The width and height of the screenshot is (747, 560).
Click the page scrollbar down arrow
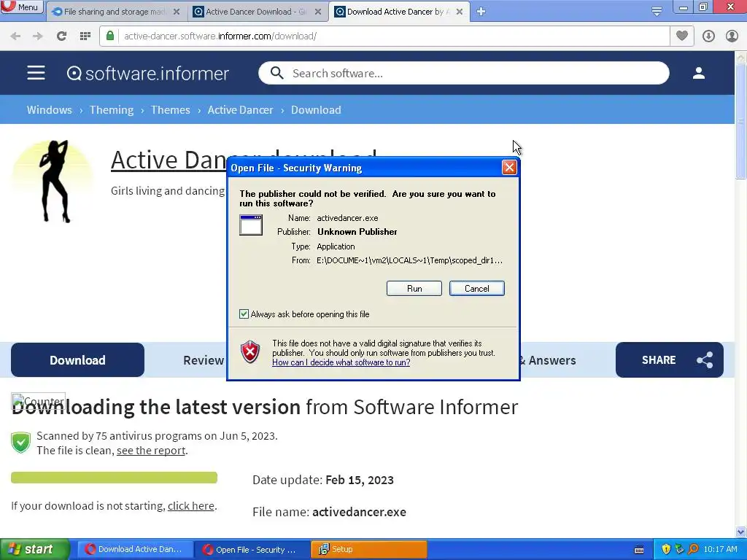pyautogui.click(x=741, y=532)
